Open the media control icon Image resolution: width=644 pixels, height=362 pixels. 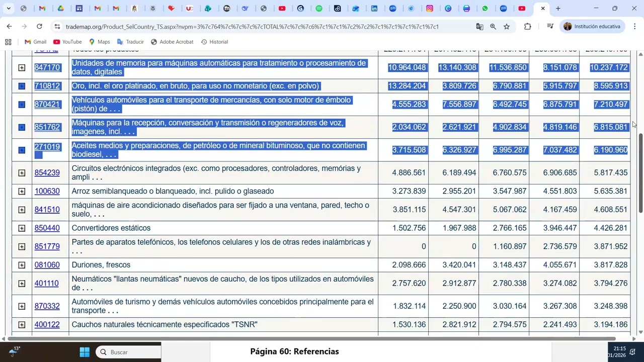pyautogui.click(x=550, y=27)
